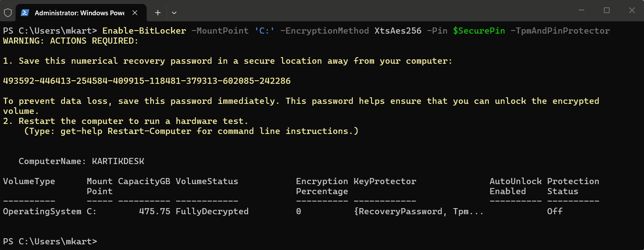Maximize the terminal window
Image resolution: width=644 pixels, height=250 pixels.
coord(607,10)
